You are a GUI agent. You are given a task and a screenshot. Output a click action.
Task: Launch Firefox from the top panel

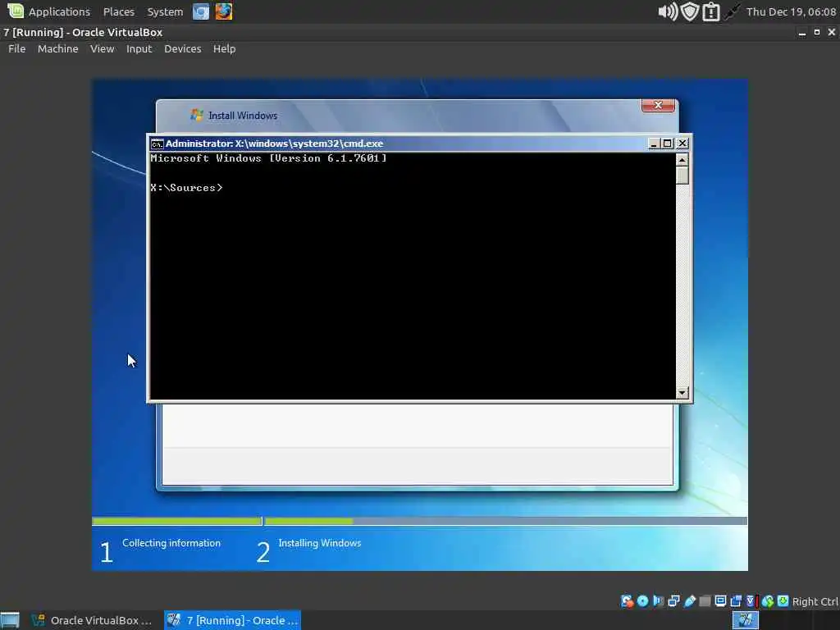[x=224, y=11]
